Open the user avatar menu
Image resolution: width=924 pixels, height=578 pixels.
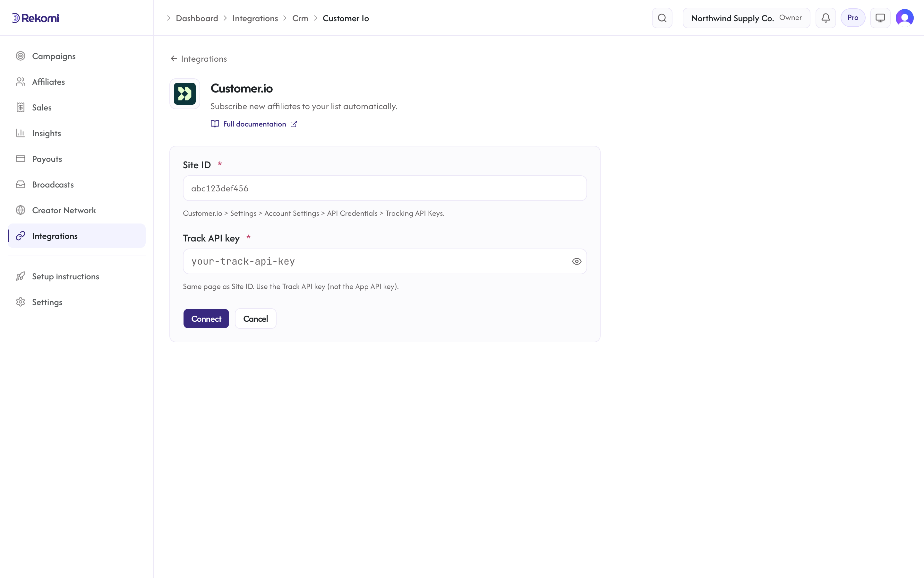click(904, 18)
